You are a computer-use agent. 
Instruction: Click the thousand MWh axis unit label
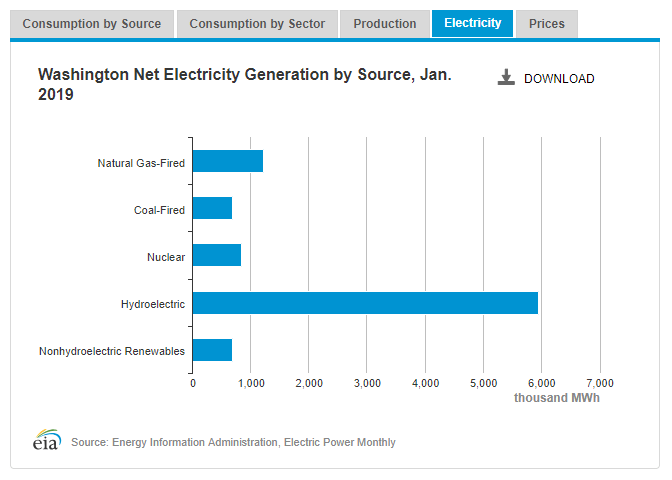click(557, 398)
